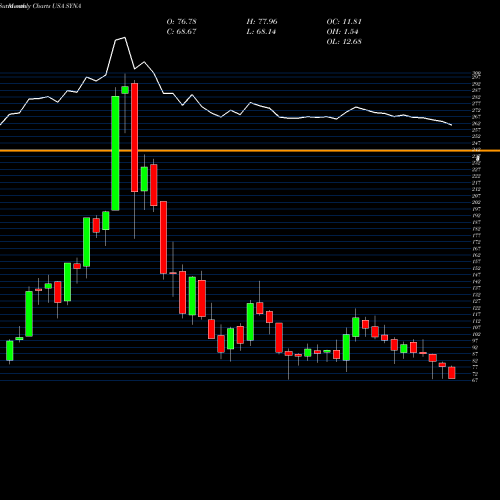Click the last red candle at chart end
This screenshot has height=500, width=500.
pyautogui.click(x=452, y=373)
